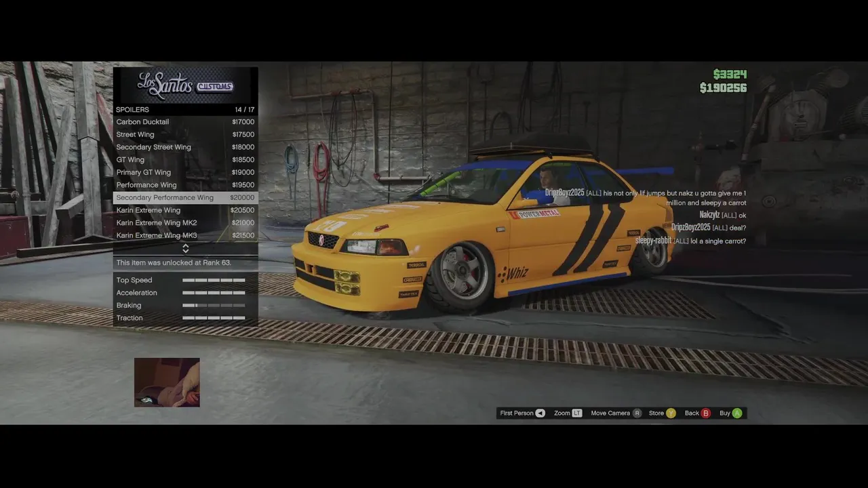Screen dimensions: 868x488
Task: Select the Street Wing spoiler
Action: pyautogui.click(x=185, y=134)
